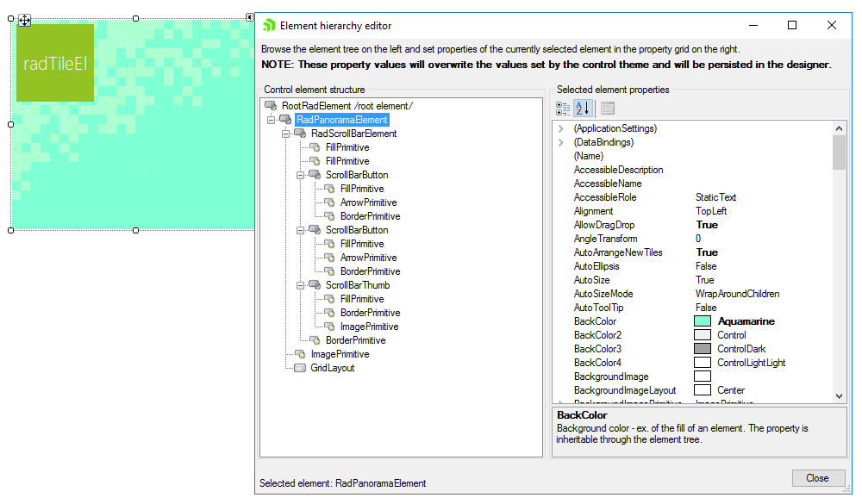Image resolution: width=862 pixels, height=504 pixels.
Task: Click the Close button
Action: (817, 478)
